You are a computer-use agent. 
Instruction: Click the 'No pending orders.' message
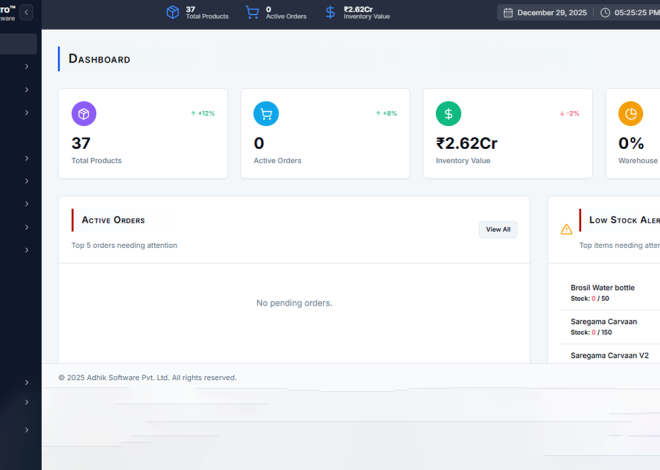tap(294, 303)
